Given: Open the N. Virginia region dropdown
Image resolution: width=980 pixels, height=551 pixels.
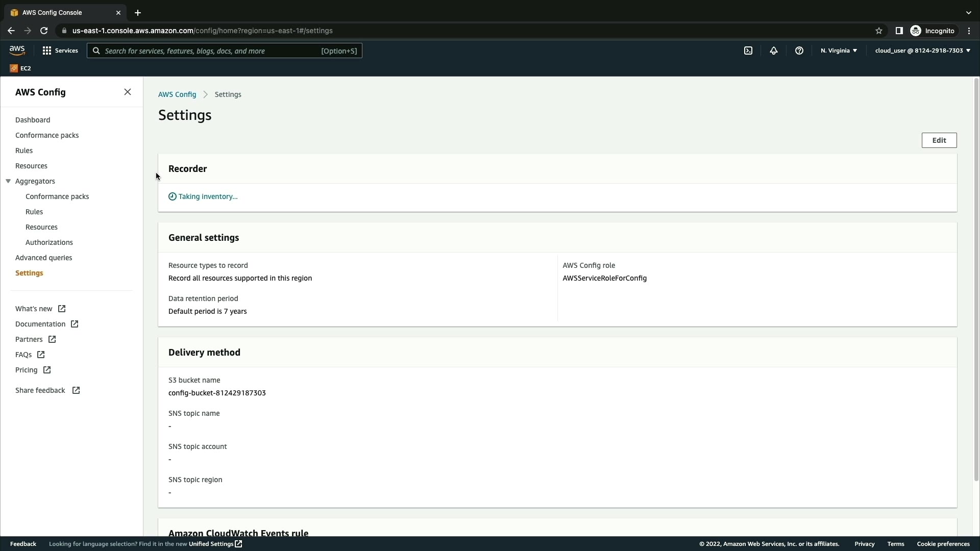Looking at the screenshot, I should pyautogui.click(x=839, y=51).
